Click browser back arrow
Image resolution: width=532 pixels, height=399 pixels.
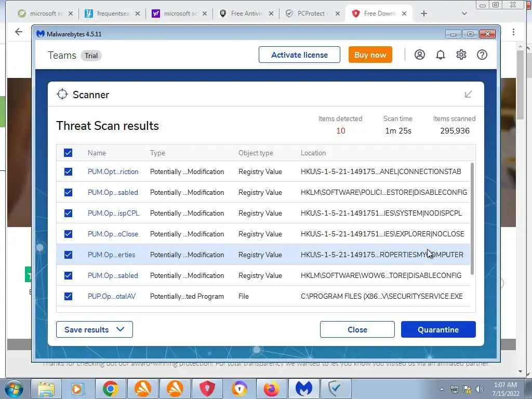click(x=19, y=32)
